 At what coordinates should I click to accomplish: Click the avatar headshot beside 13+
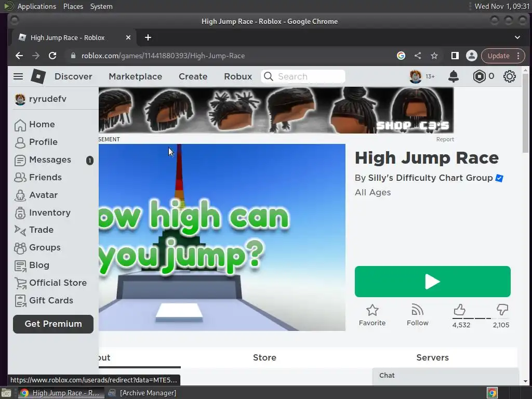[415, 76]
